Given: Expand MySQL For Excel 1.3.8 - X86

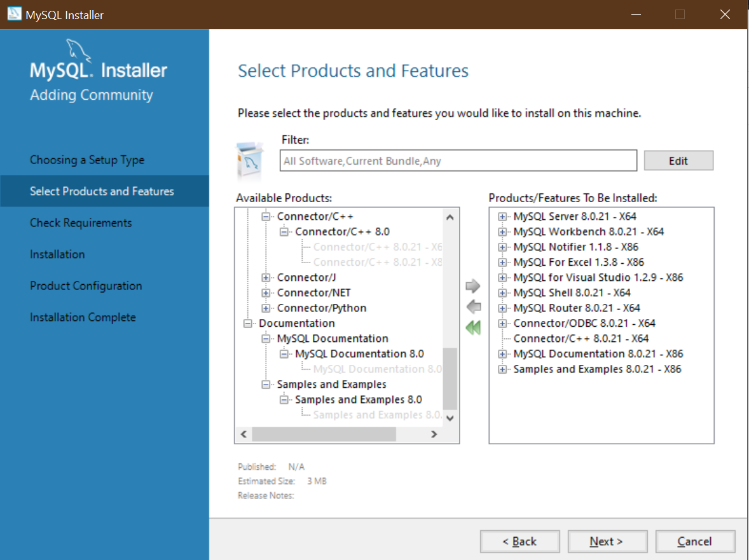Looking at the screenshot, I should 502,263.
